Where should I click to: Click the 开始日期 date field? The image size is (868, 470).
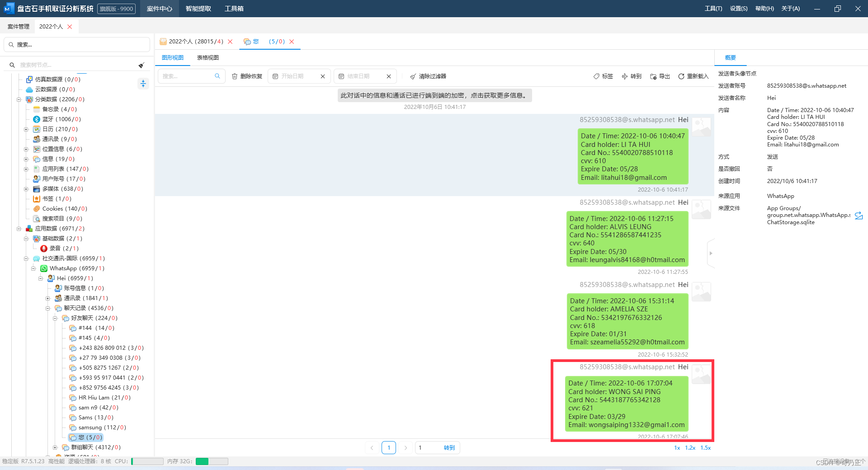299,76
